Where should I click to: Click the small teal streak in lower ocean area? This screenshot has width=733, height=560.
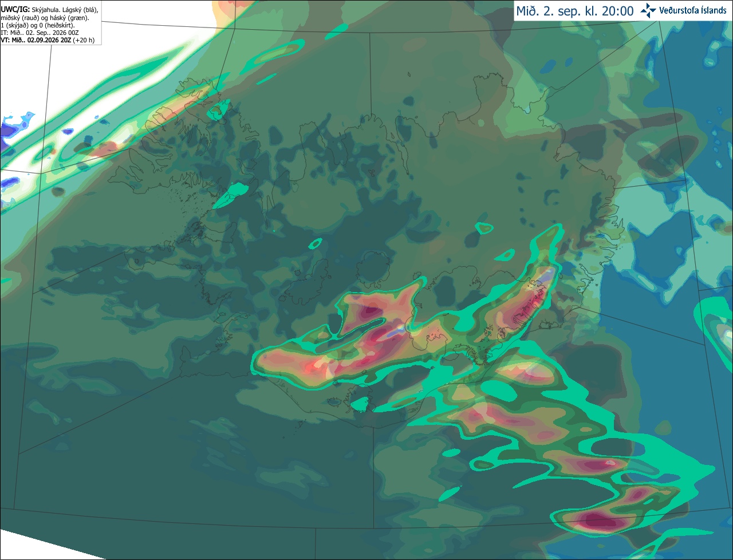(450, 494)
